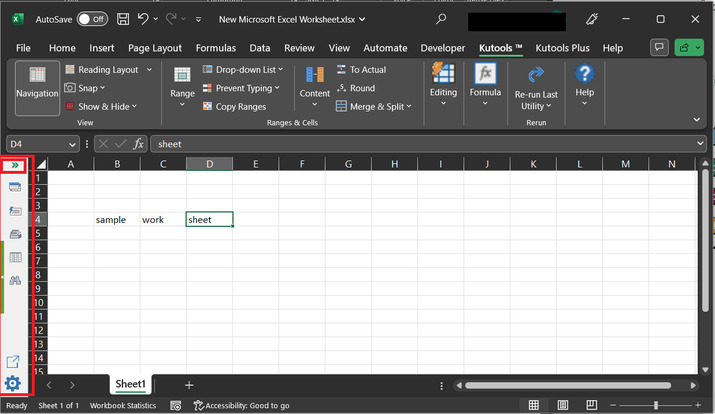The height and width of the screenshot is (414, 715).
Task: Open the Kutools Plus tab
Action: pos(563,48)
